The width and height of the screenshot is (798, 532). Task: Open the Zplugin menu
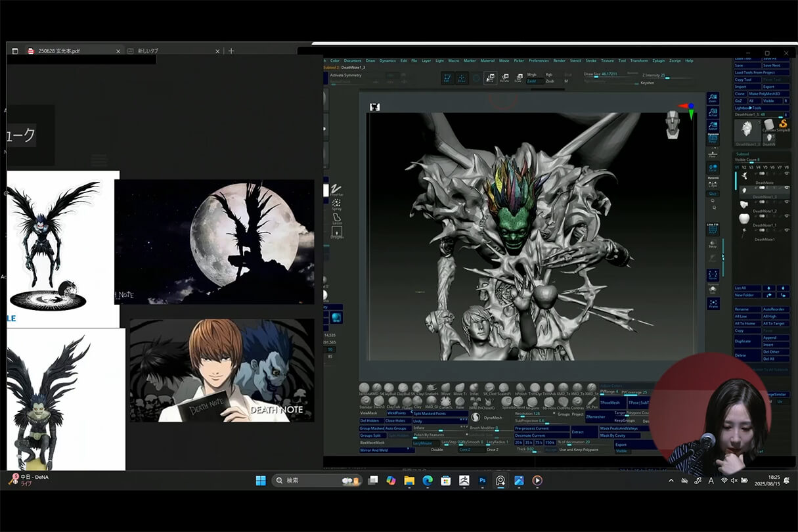pos(657,60)
